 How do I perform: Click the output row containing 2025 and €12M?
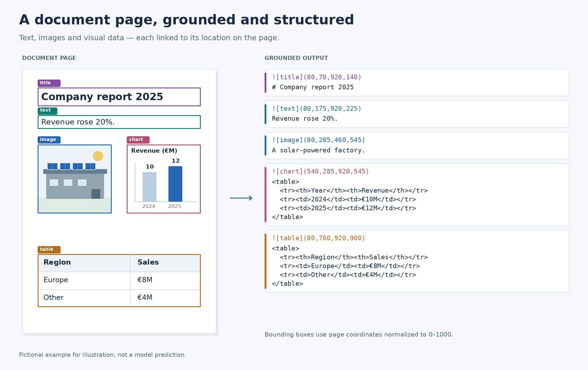(x=348, y=208)
